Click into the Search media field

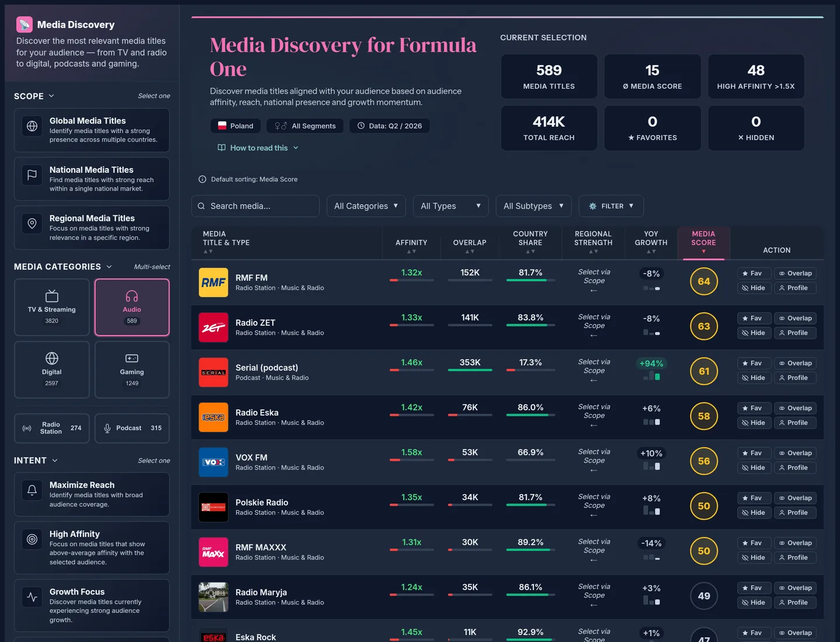(x=256, y=206)
